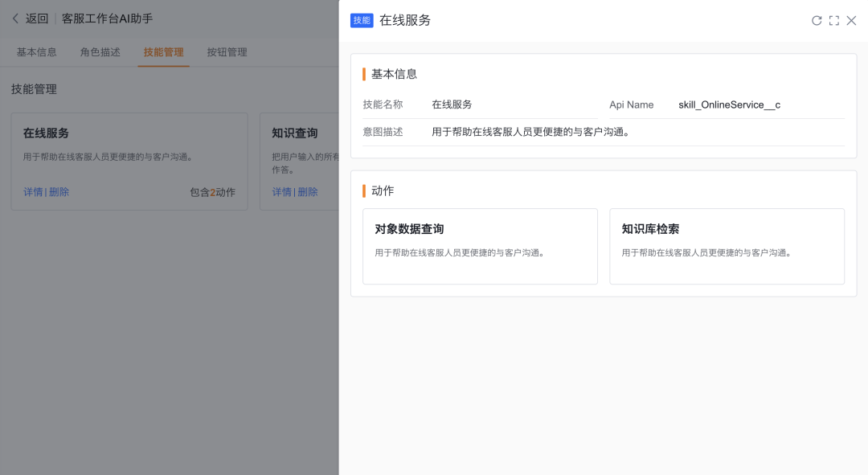Click the Api Name value skill_OnlineService__c

click(729, 104)
